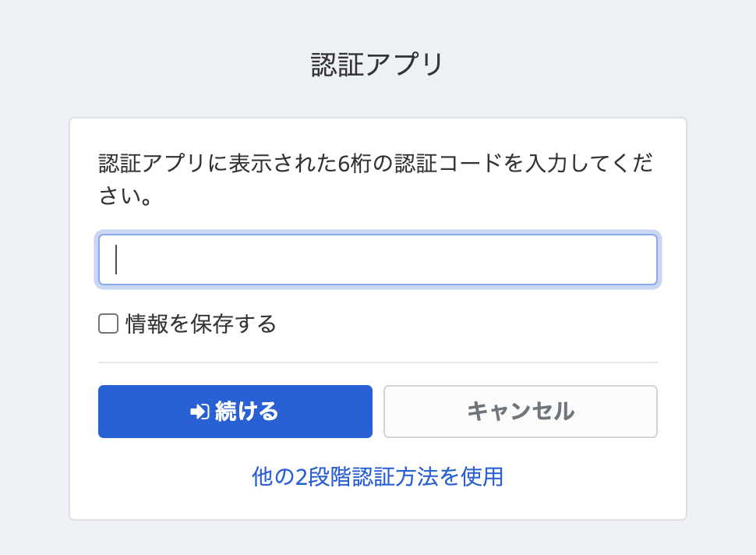
Task: Focus the 6-digit authentication code field
Action: [x=378, y=260]
